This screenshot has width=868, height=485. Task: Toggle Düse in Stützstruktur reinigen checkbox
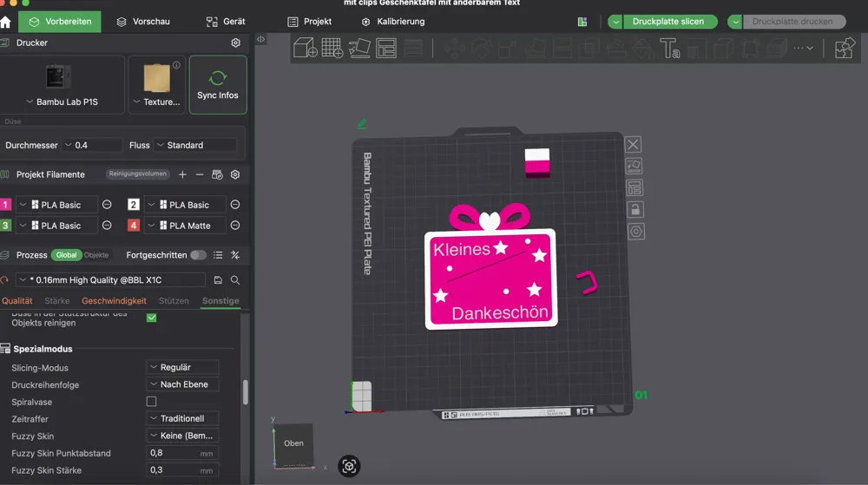pos(151,318)
